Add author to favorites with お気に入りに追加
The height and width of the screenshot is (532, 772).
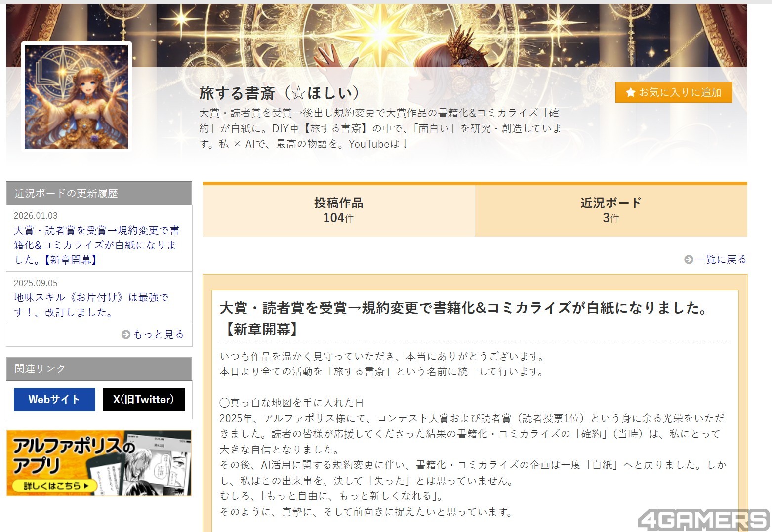pos(673,93)
